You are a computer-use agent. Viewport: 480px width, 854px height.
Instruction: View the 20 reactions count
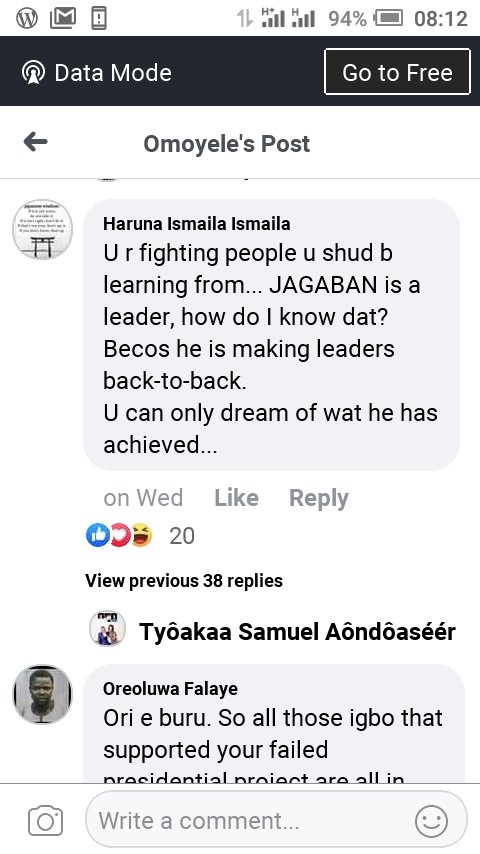182,536
